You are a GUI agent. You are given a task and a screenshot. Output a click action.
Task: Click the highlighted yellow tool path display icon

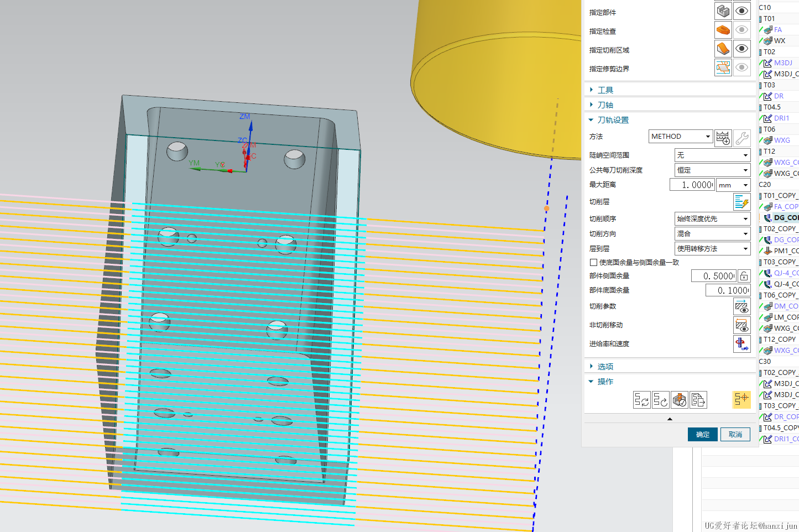(741, 399)
